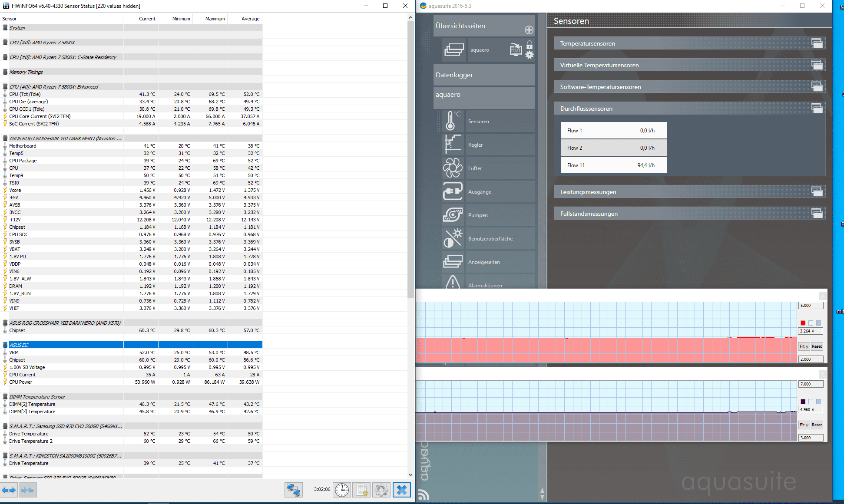Click HWiNFO shrink columns arrows button

pyautogui.click(x=28, y=490)
